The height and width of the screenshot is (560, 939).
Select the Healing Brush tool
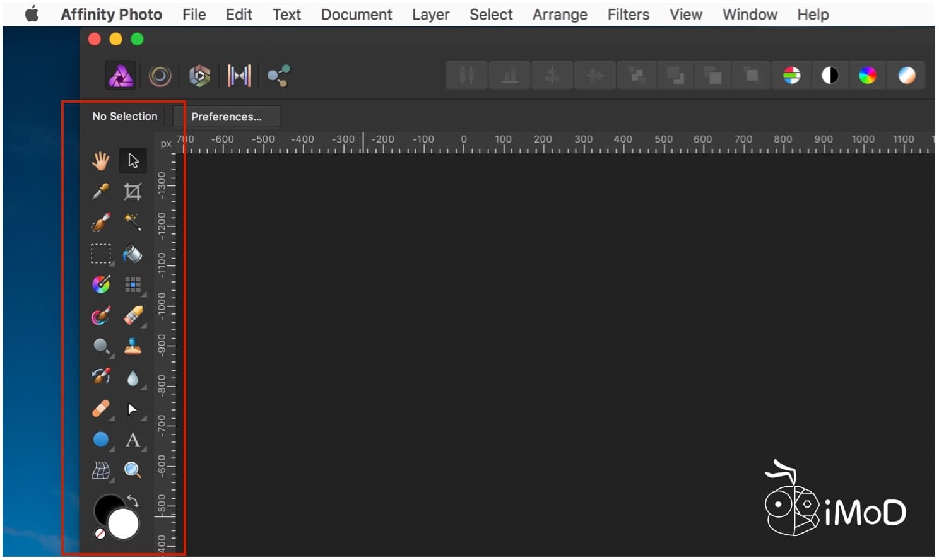100,409
